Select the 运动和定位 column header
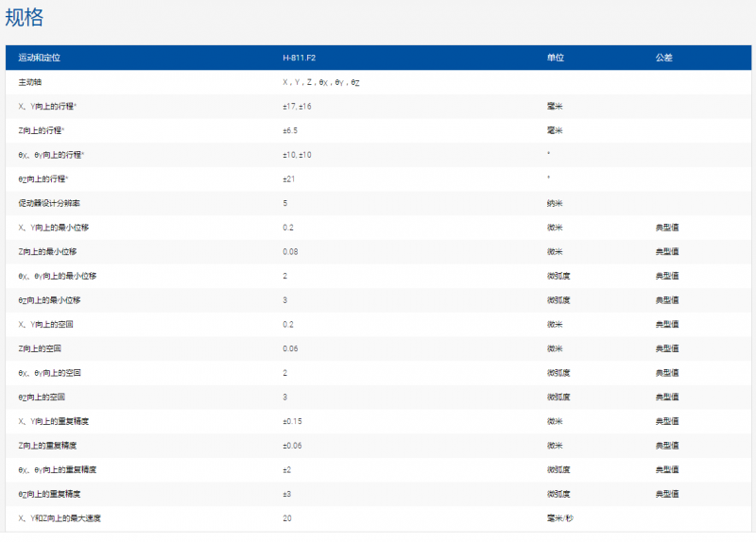This screenshot has width=756, height=542. (39, 59)
